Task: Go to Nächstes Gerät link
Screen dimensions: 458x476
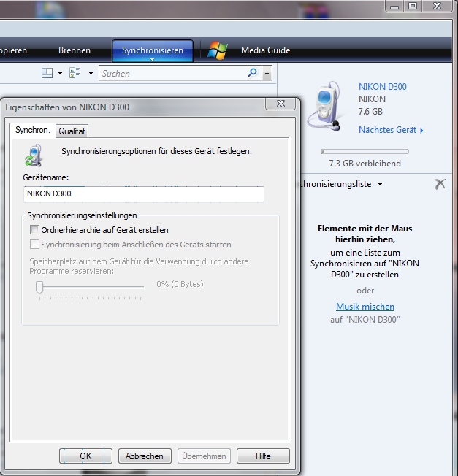Action: point(391,130)
